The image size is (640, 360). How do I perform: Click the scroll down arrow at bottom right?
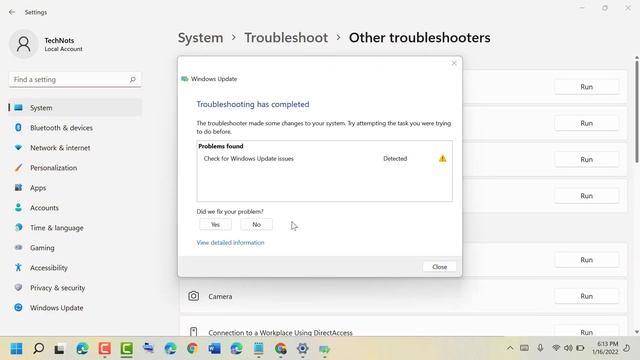636,332
